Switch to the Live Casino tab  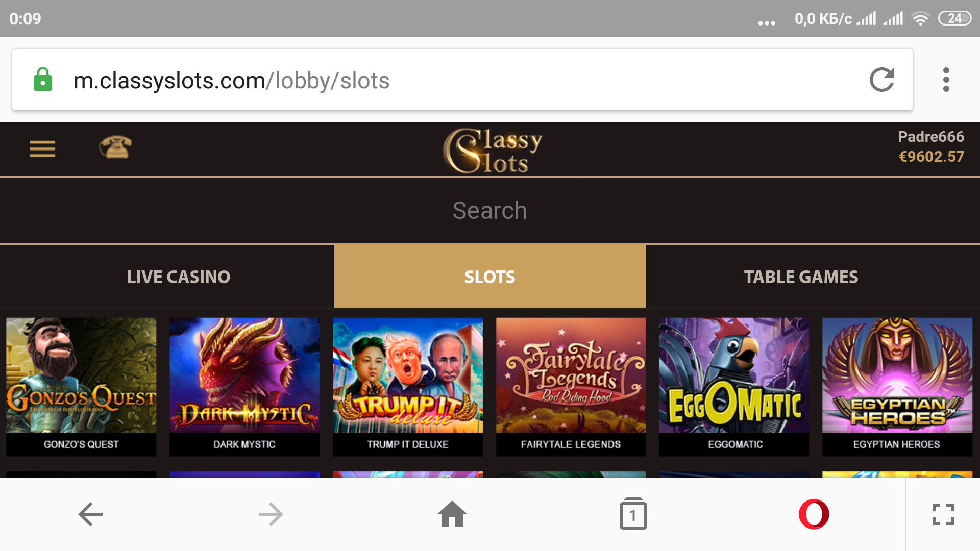[x=179, y=277]
